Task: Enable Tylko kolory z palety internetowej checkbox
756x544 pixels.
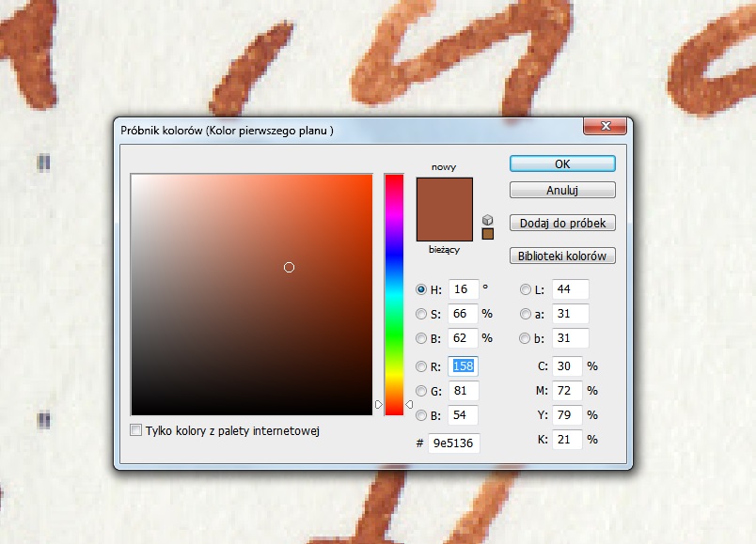Action: (137, 430)
